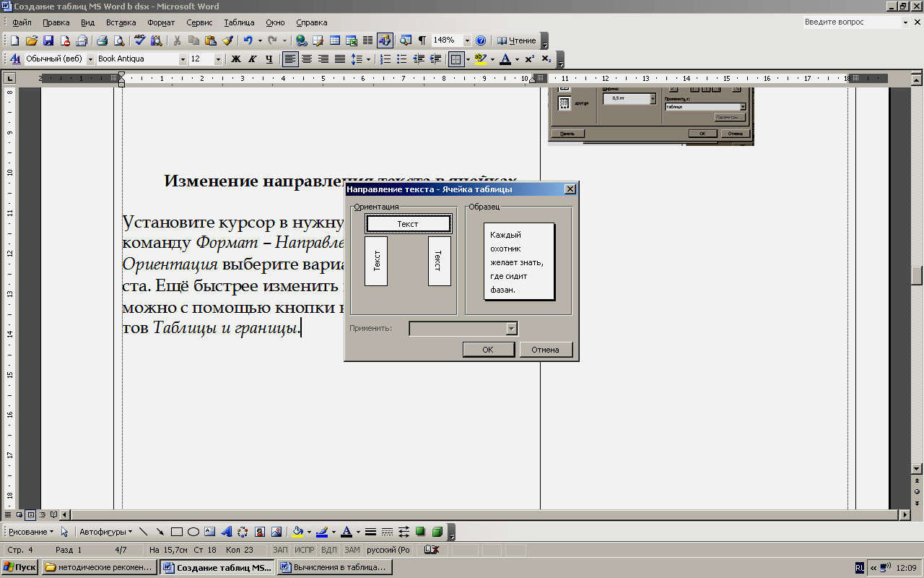Select the Oval drawing tool
This screenshot has width=924, height=578.
click(x=193, y=532)
